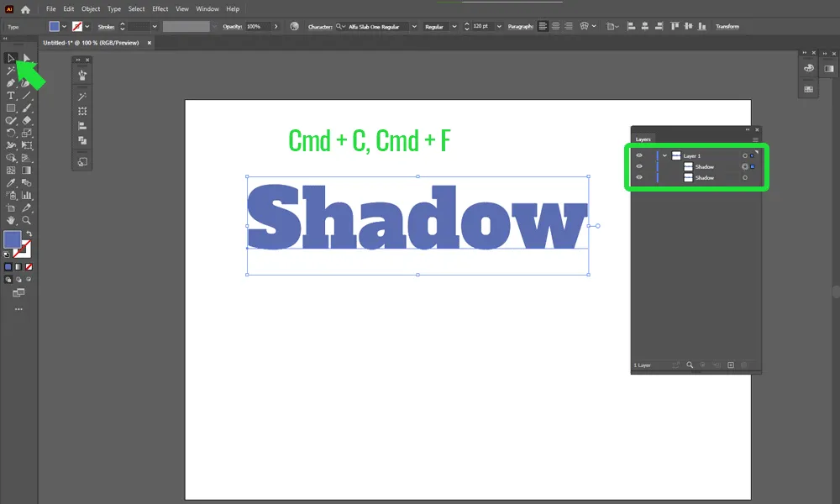Screen dimensions: 840x504
Task: Click the large Fill color swatch
Action: (x=13, y=239)
